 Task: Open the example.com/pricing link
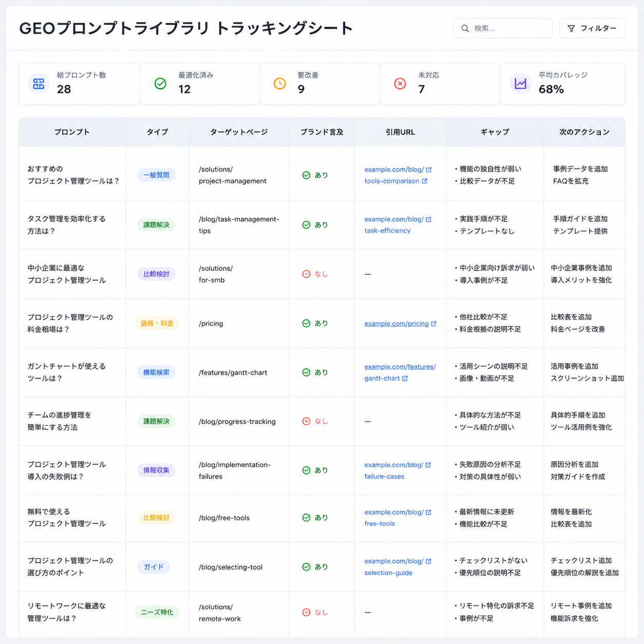[396, 324]
